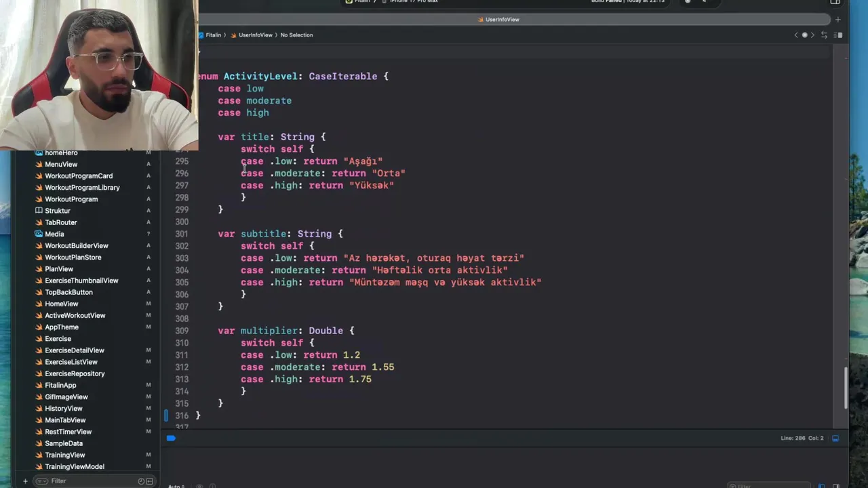Click the "Yüksək" string on line 297
868x488 pixels.
(372, 186)
